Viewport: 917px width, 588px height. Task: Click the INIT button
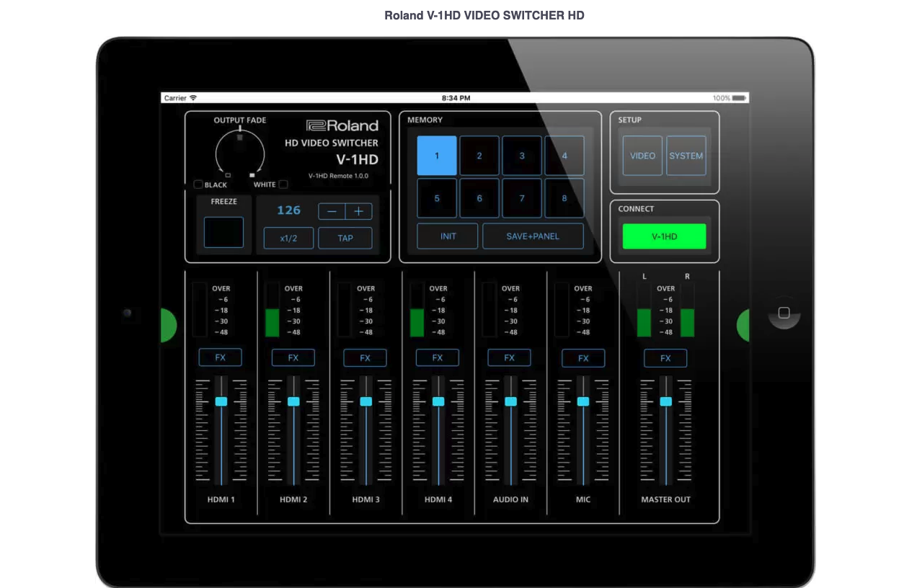pos(448,236)
